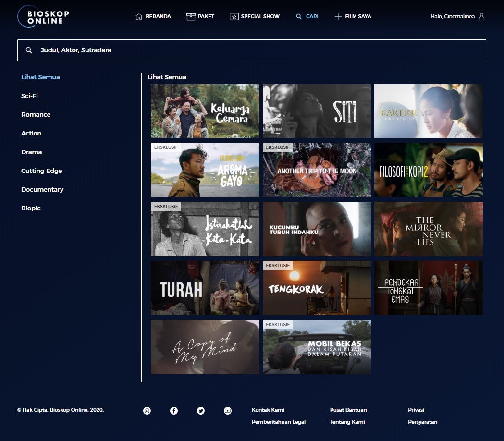
Task: Open the Filosofi Kopi 2 thumbnail
Action: [429, 170]
